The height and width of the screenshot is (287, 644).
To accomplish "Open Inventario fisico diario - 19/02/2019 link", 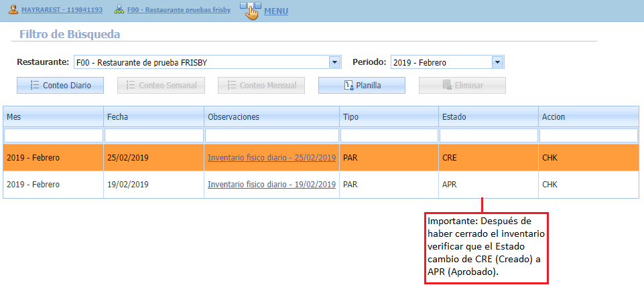I will (x=272, y=185).
